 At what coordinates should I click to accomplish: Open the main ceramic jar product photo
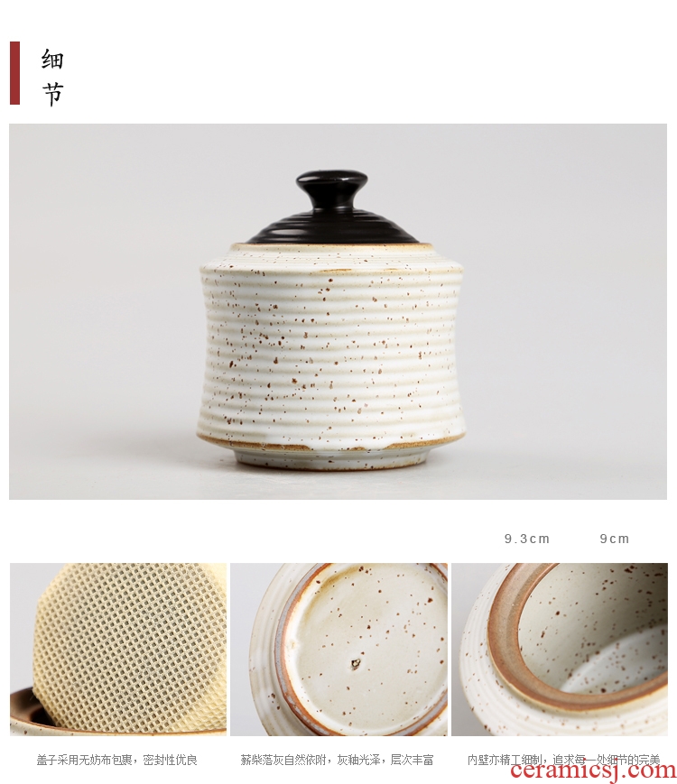click(338, 311)
